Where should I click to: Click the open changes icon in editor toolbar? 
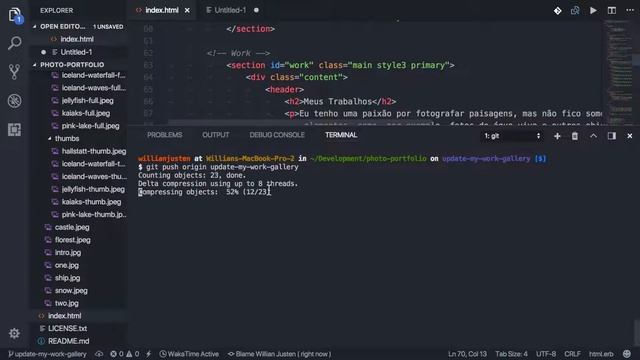point(575,11)
